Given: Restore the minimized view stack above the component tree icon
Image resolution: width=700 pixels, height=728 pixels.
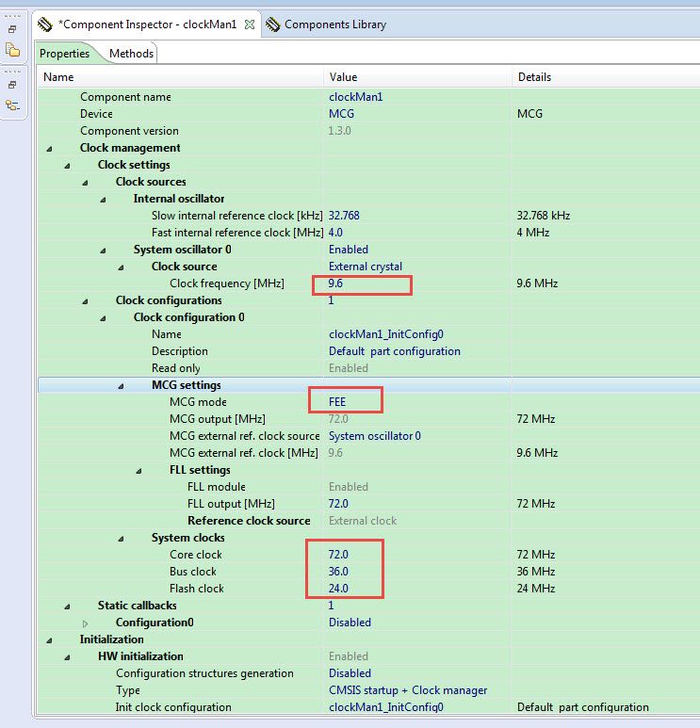Looking at the screenshot, I should pyautogui.click(x=12, y=85).
